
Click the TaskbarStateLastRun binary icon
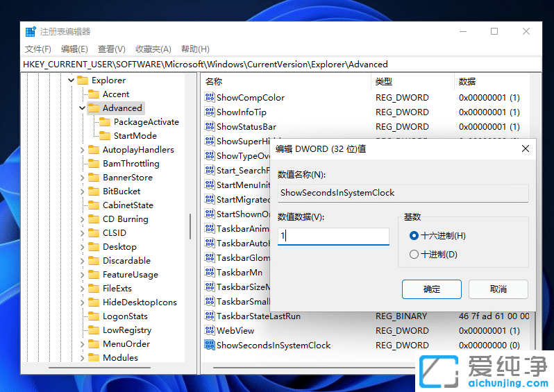click(x=210, y=316)
